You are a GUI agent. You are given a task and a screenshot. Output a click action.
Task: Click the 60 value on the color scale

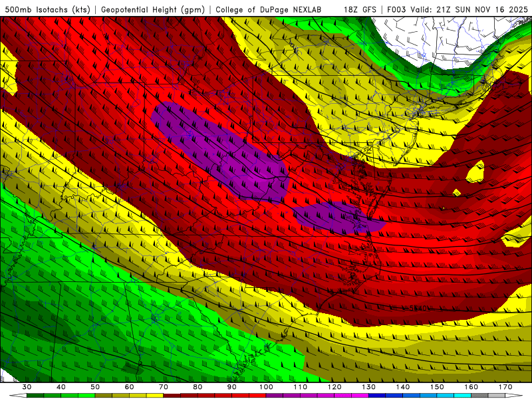click(x=129, y=387)
